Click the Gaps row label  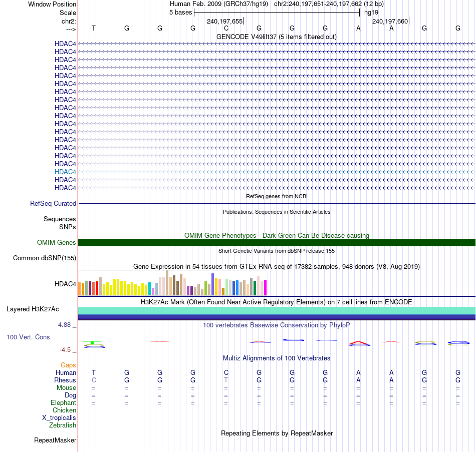pyautogui.click(x=68, y=365)
